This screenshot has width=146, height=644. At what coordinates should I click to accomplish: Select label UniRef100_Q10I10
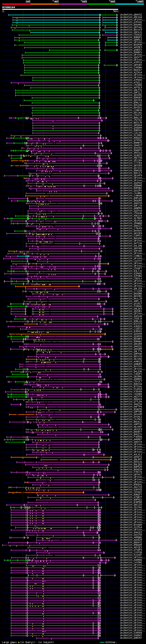(131, 168)
